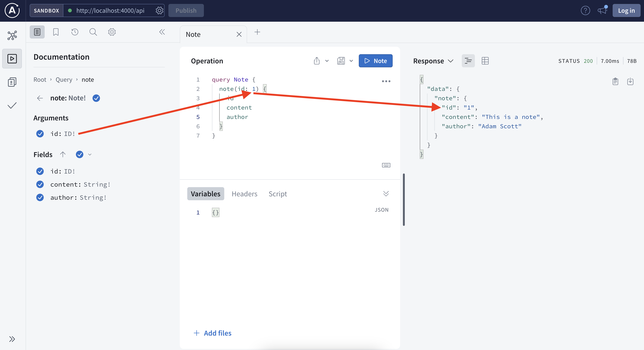Screen dimensions: 644x350
Task: Toggle the id: ID! argument checkbox
Action: [40, 134]
